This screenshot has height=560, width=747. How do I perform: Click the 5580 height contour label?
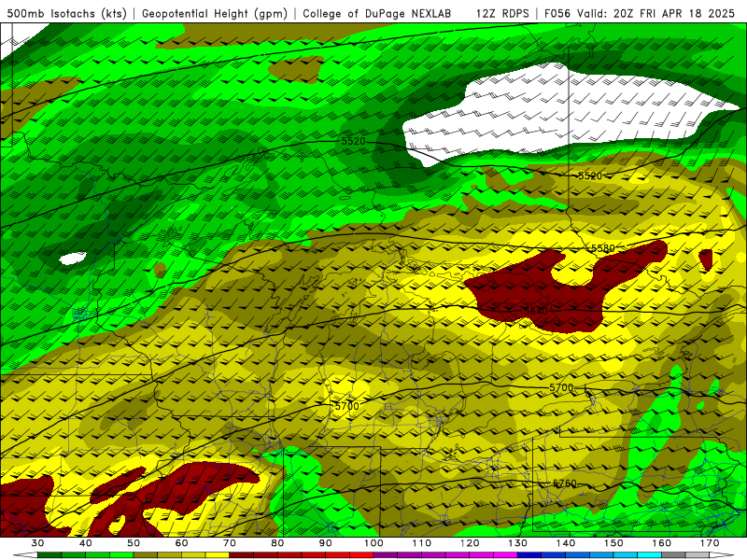pyautogui.click(x=603, y=248)
